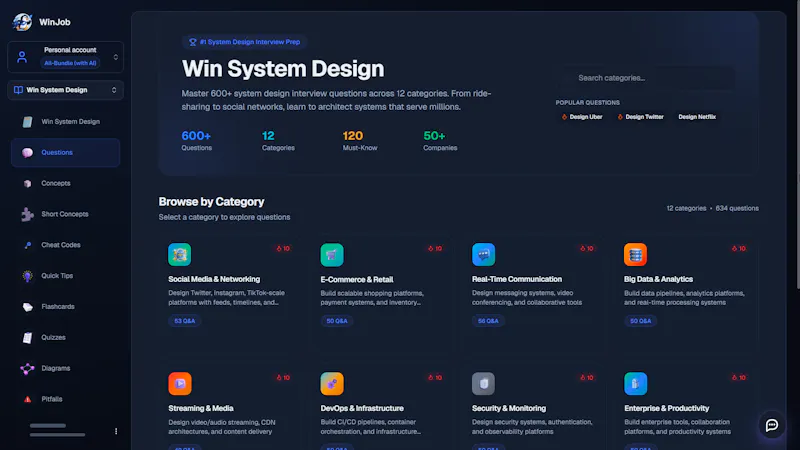Screen dimensions: 800x450
Task: Click the 120 Must-Know stat
Action: 360,140
